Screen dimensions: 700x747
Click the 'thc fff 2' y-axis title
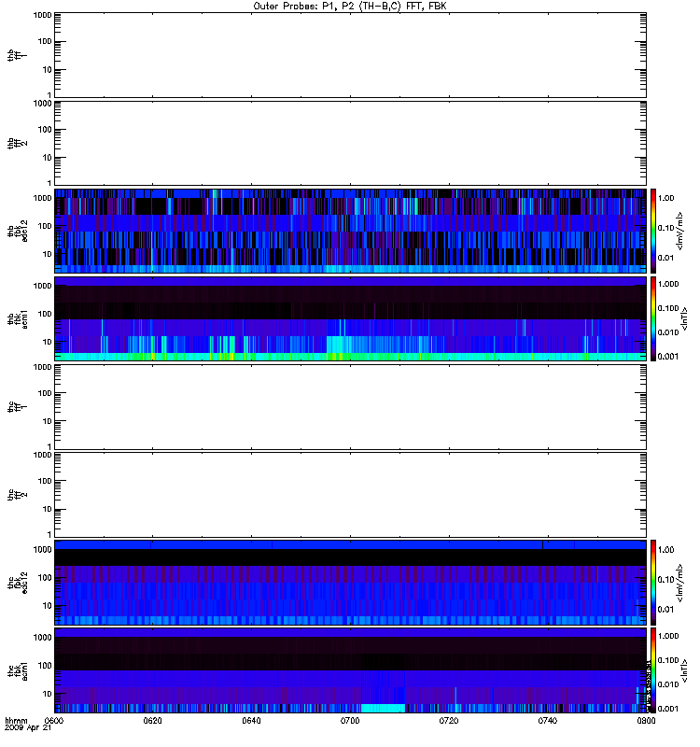click(x=17, y=495)
